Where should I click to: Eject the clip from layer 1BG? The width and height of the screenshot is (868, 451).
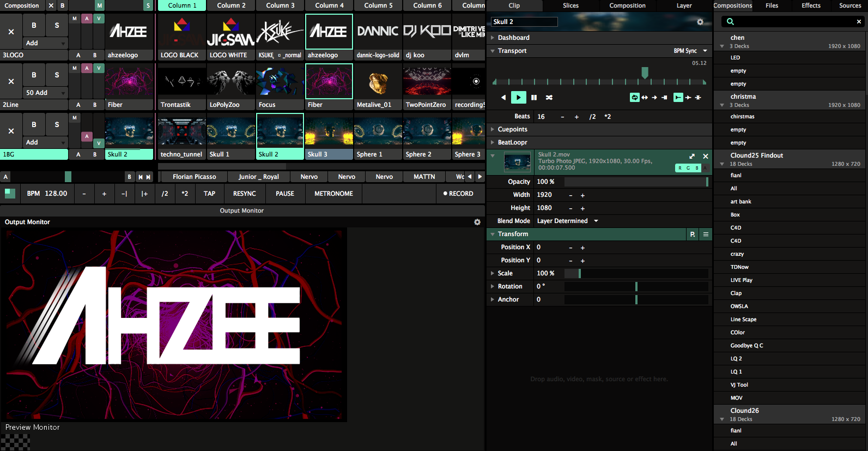pyautogui.click(x=11, y=131)
